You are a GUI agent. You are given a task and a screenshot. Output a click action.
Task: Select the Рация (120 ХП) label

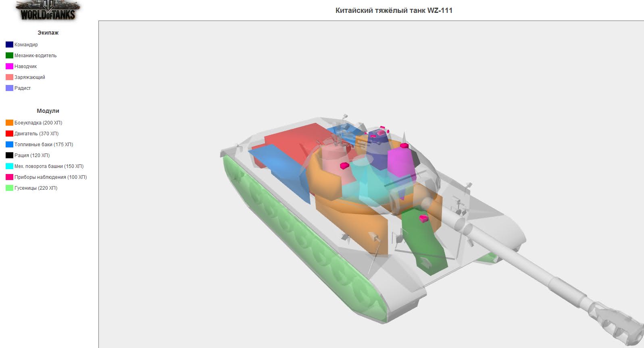click(32, 155)
